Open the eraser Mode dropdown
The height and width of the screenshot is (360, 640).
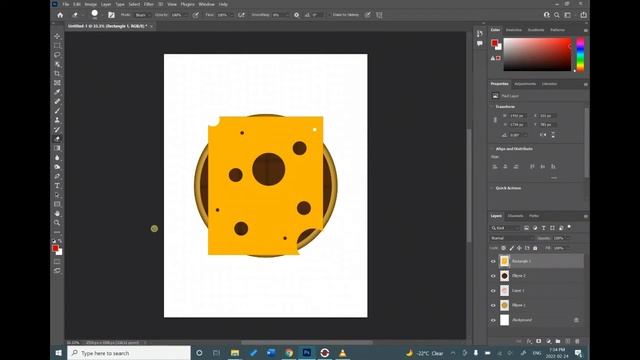pyautogui.click(x=142, y=15)
